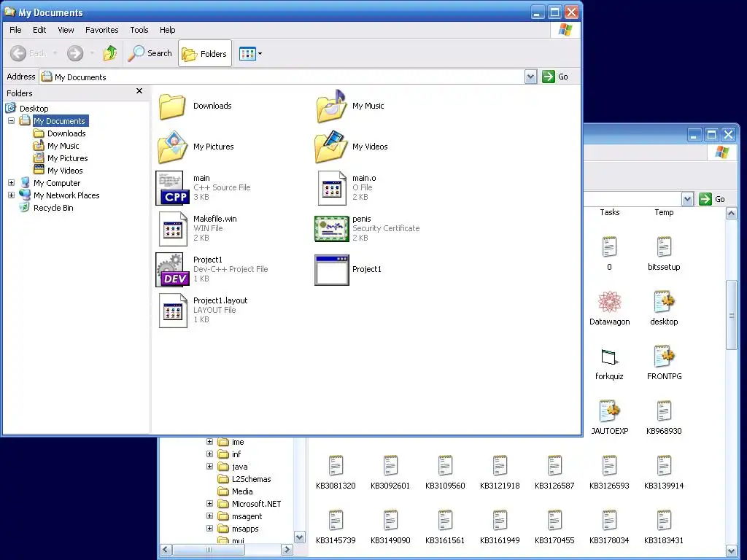This screenshot has width=747, height=560.
Task: Select the Project1 application window icon
Action: tap(332, 270)
